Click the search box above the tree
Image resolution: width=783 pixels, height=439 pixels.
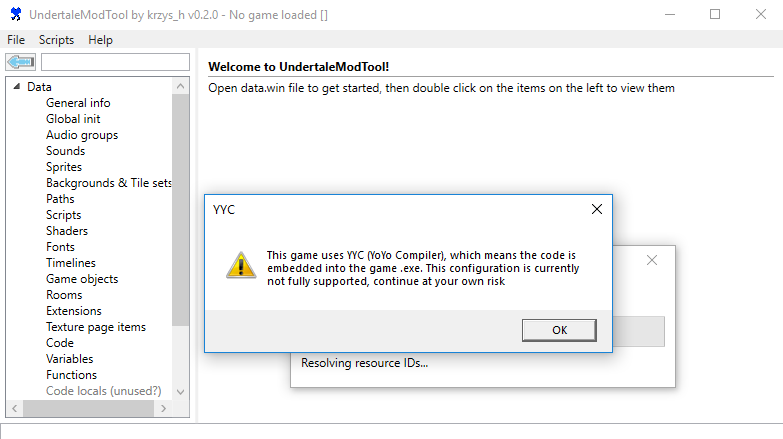coord(115,62)
